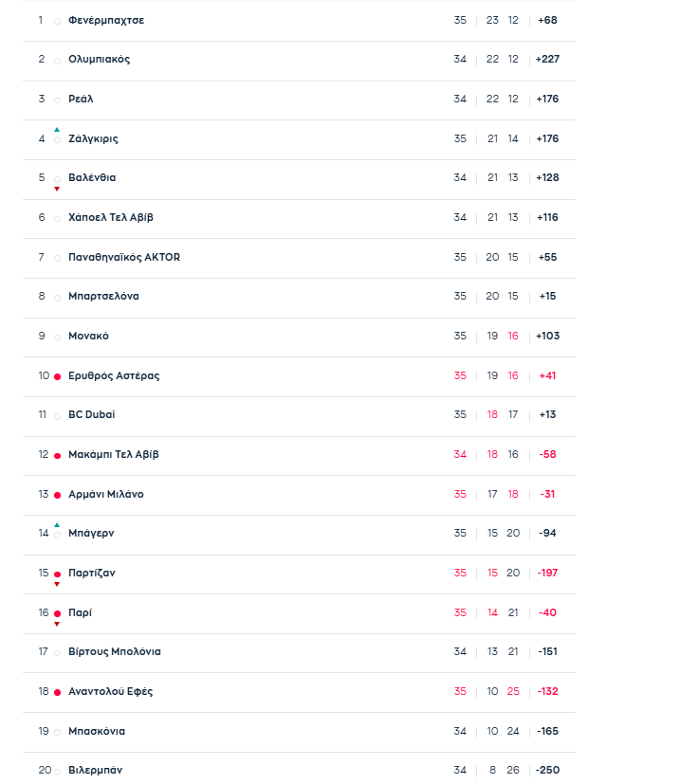This screenshot has width=680, height=784.
Task: Click Μονακό's +103 point difference
Action: pos(547,336)
